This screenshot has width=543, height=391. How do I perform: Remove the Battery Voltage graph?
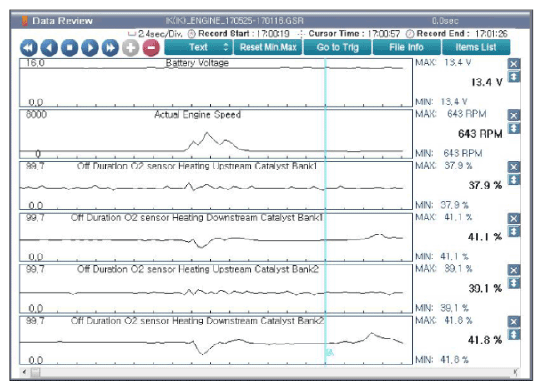click(514, 64)
